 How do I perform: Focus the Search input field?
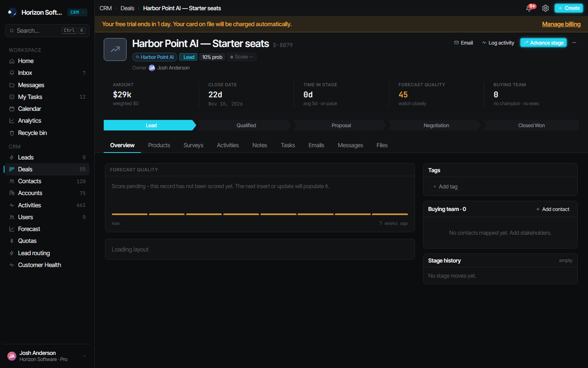click(x=47, y=31)
